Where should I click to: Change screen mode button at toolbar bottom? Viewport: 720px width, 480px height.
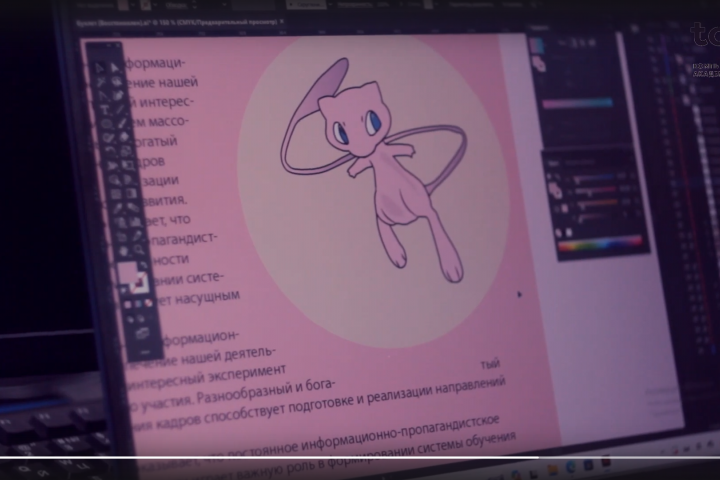tap(142, 333)
